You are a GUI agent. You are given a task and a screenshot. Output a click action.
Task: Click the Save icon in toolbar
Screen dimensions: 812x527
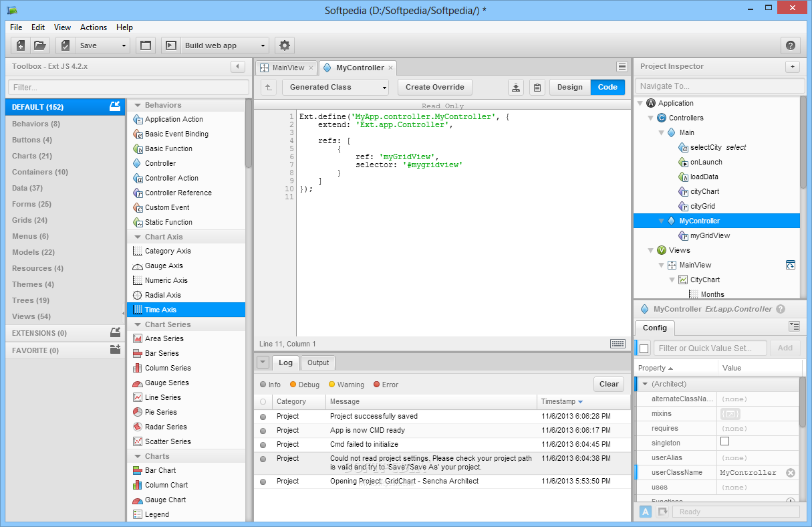(65, 45)
